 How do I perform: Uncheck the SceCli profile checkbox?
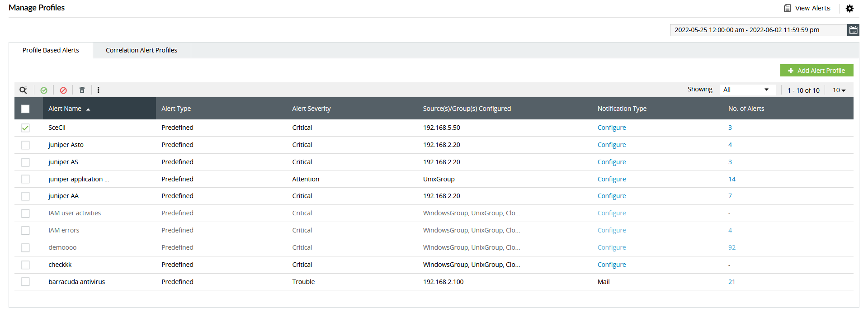pyautogui.click(x=25, y=128)
